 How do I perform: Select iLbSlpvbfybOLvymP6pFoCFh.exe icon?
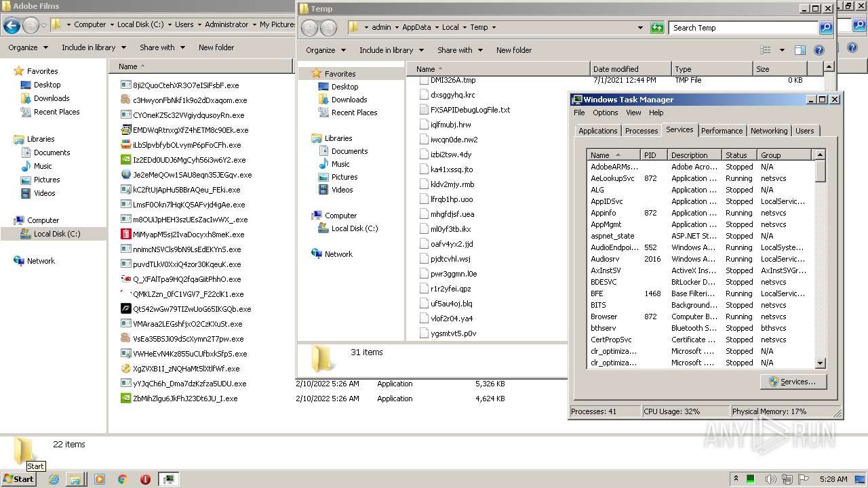(x=125, y=145)
